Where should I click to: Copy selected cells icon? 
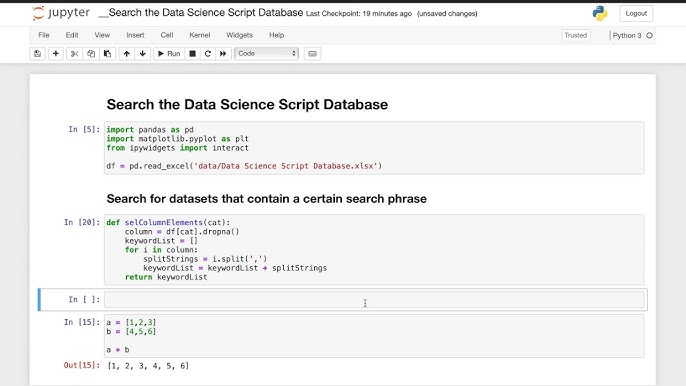tap(91, 54)
